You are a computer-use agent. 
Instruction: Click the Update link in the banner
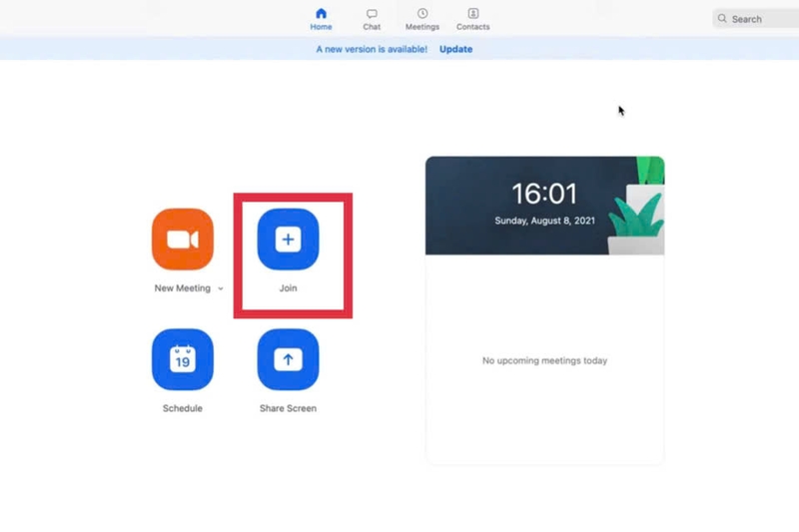click(x=456, y=49)
